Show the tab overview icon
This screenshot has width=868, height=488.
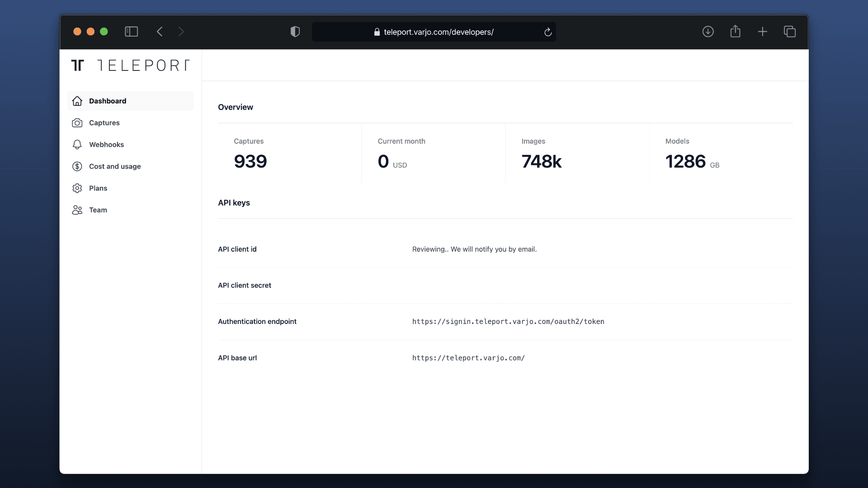click(790, 32)
